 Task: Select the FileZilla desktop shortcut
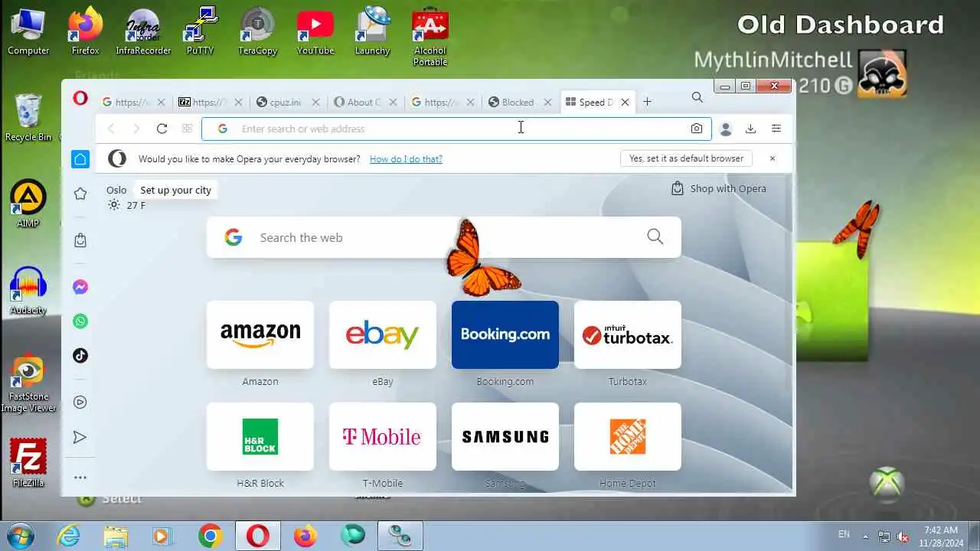28,462
